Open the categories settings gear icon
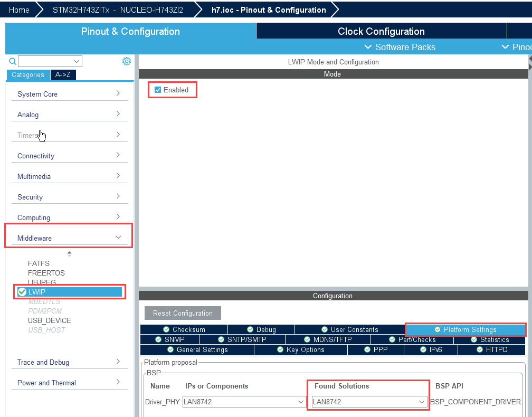 pos(127,61)
